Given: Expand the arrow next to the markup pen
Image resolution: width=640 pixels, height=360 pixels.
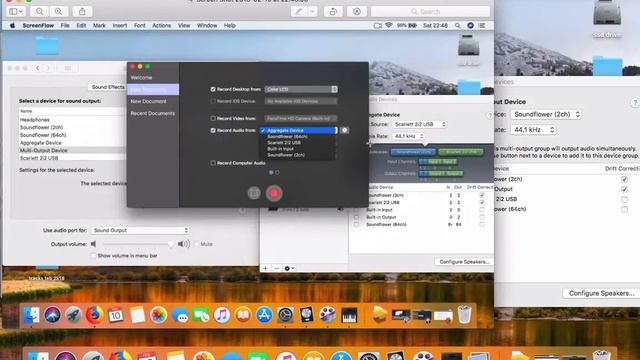Looking at the screenshot, I should tap(312, 11).
